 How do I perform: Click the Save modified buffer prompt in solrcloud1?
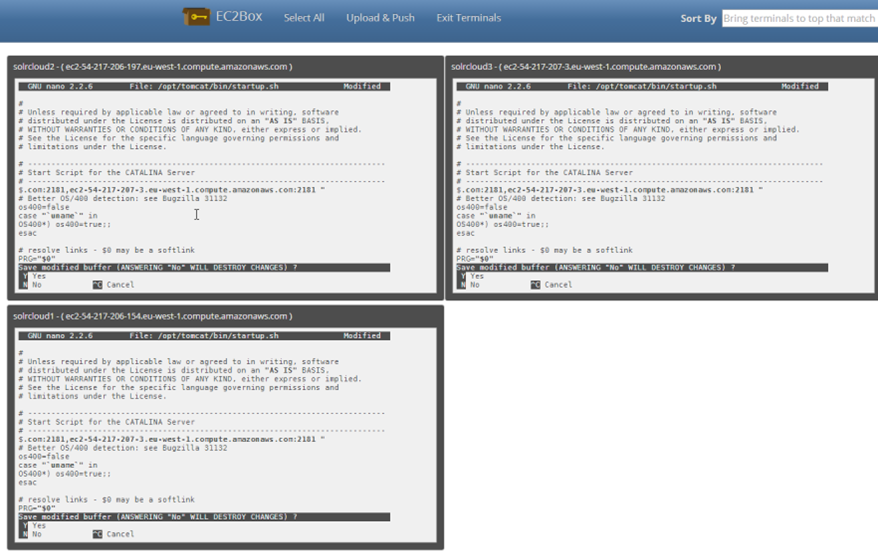pos(204,516)
